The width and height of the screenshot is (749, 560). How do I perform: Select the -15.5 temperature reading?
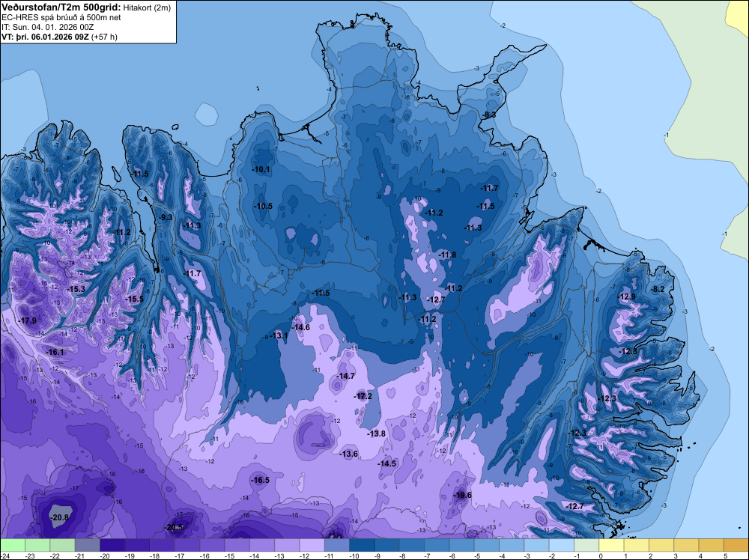[134, 299]
